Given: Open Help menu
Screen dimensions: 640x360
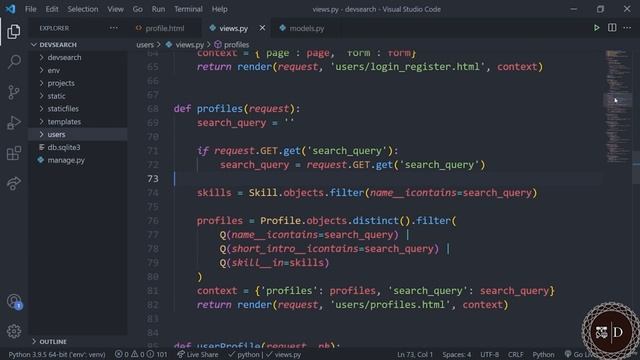Looking at the screenshot, I should [220, 9].
